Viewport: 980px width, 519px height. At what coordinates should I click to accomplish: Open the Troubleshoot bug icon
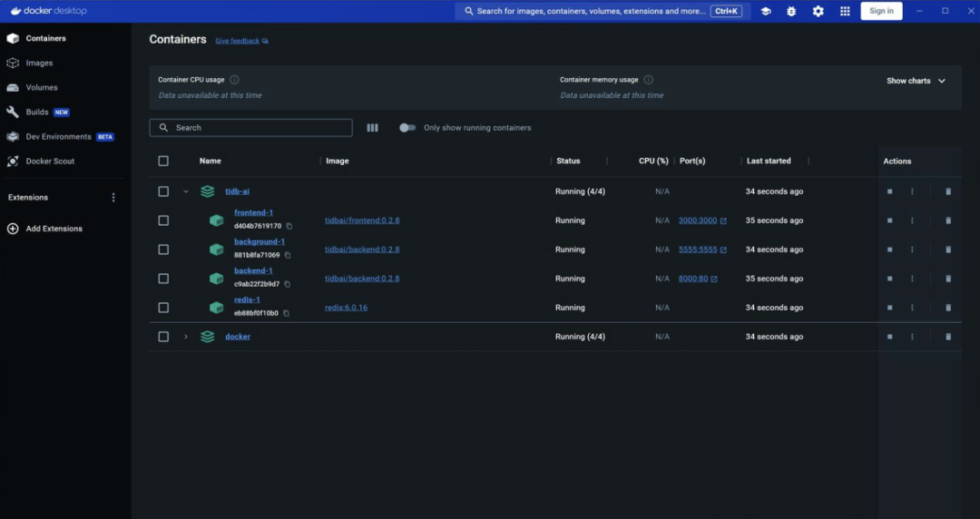791,11
